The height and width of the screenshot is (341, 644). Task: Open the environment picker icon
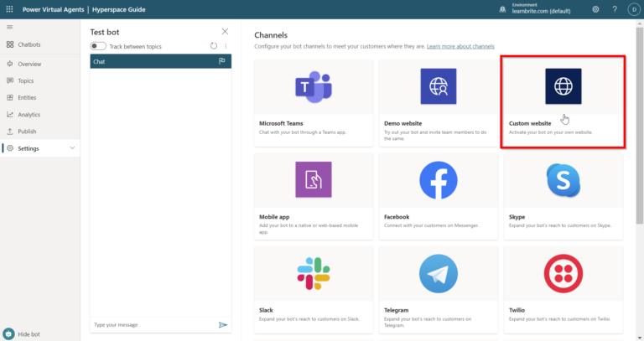[502, 9]
